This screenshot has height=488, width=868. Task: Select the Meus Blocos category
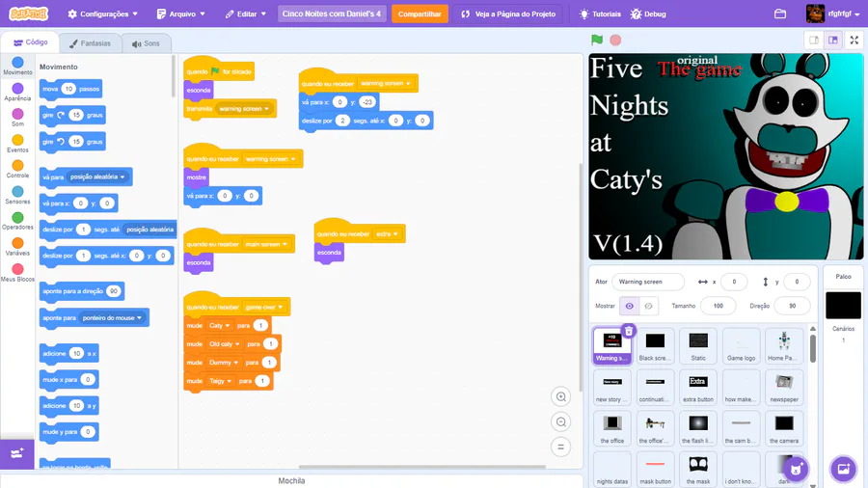[17, 272]
